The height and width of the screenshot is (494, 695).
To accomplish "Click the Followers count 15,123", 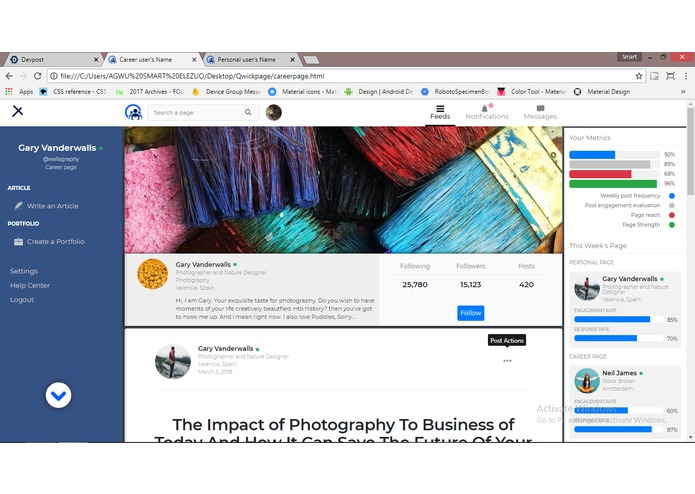I will tap(470, 284).
